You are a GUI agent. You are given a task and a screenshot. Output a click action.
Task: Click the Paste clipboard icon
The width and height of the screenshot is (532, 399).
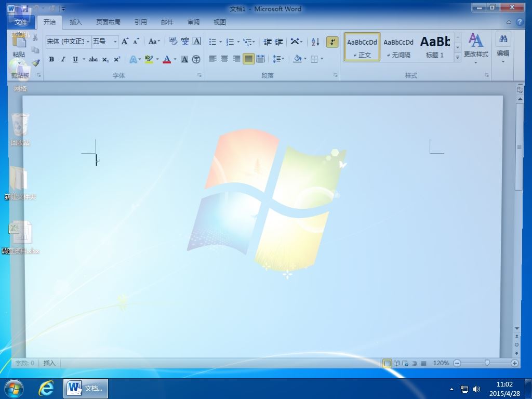[19, 42]
